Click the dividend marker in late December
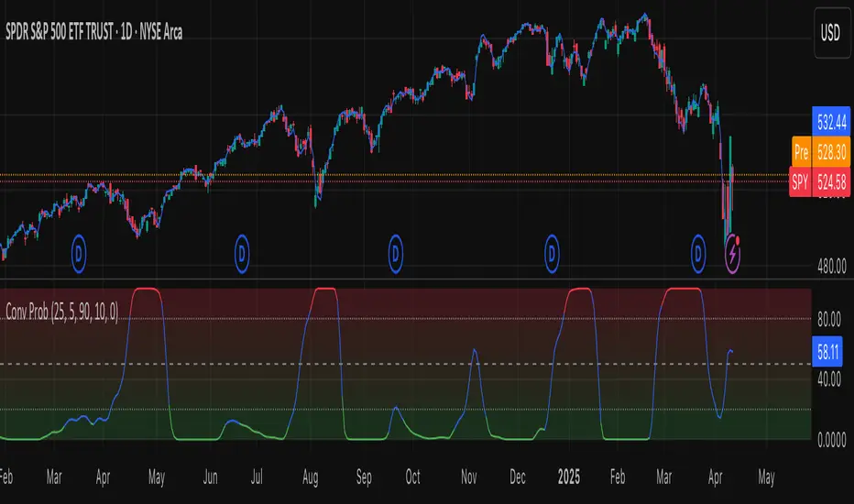The height and width of the screenshot is (504, 854). [x=552, y=253]
